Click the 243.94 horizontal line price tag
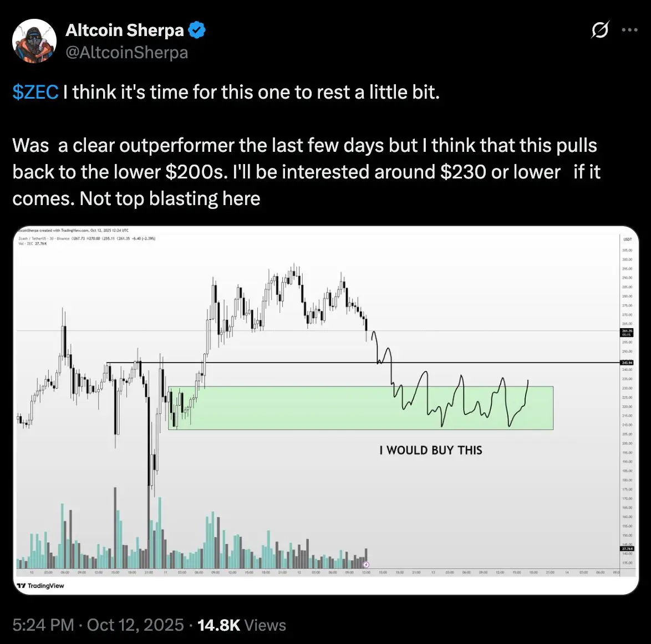 626,362
